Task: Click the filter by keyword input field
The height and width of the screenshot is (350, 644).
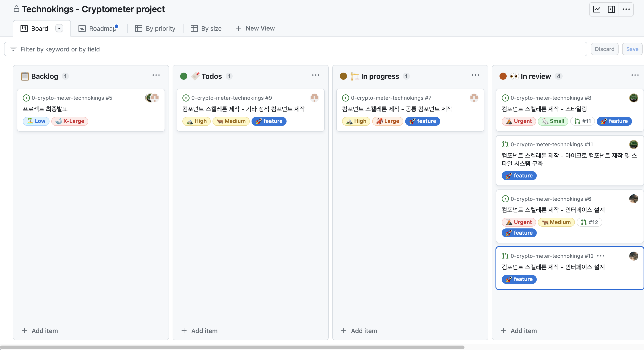Action: pyautogui.click(x=300, y=49)
